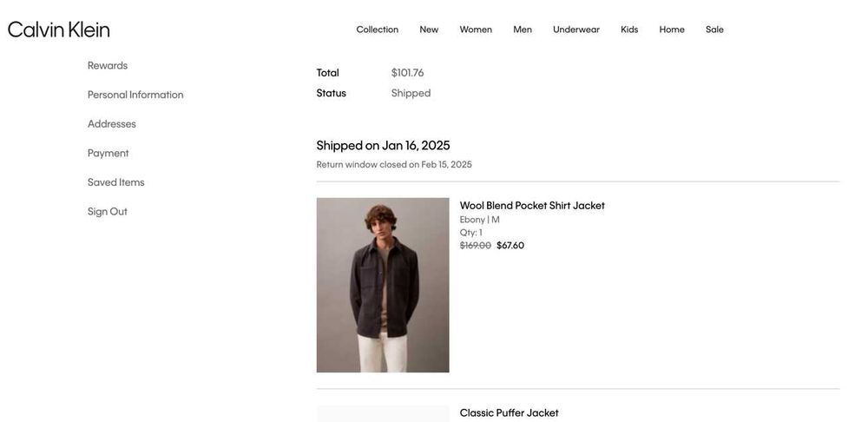The image size is (868, 422).
Task: Open Rewards in account sidebar
Action: tap(108, 66)
